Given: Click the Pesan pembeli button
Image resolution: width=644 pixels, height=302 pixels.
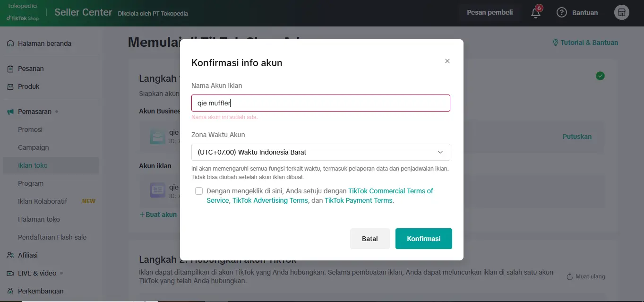Looking at the screenshot, I should coord(489,13).
